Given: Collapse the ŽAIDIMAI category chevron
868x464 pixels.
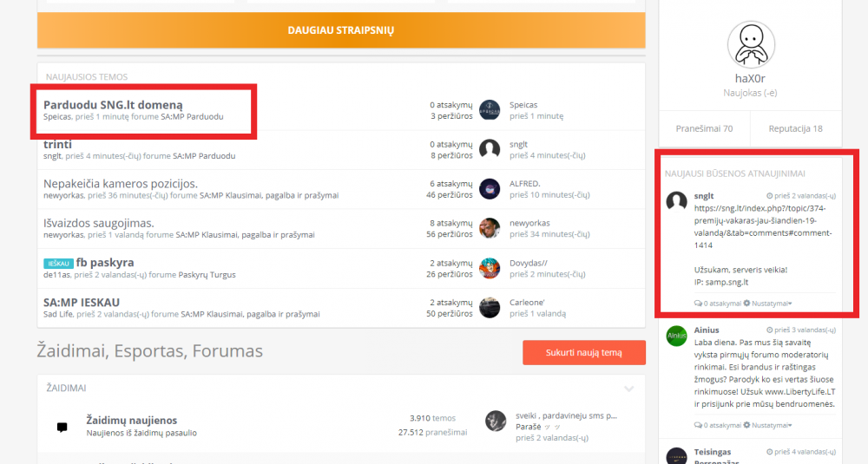Looking at the screenshot, I should tap(628, 389).
